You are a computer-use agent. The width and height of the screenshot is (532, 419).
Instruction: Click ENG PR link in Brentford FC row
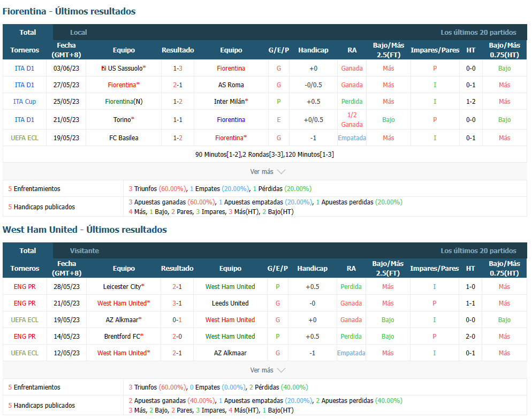(x=25, y=337)
